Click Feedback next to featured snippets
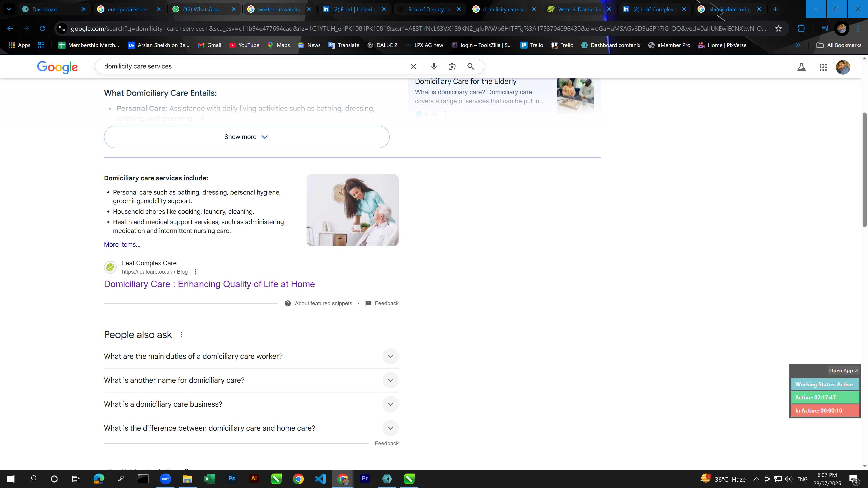This screenshot has width=868, height=488. pos(382,303)
